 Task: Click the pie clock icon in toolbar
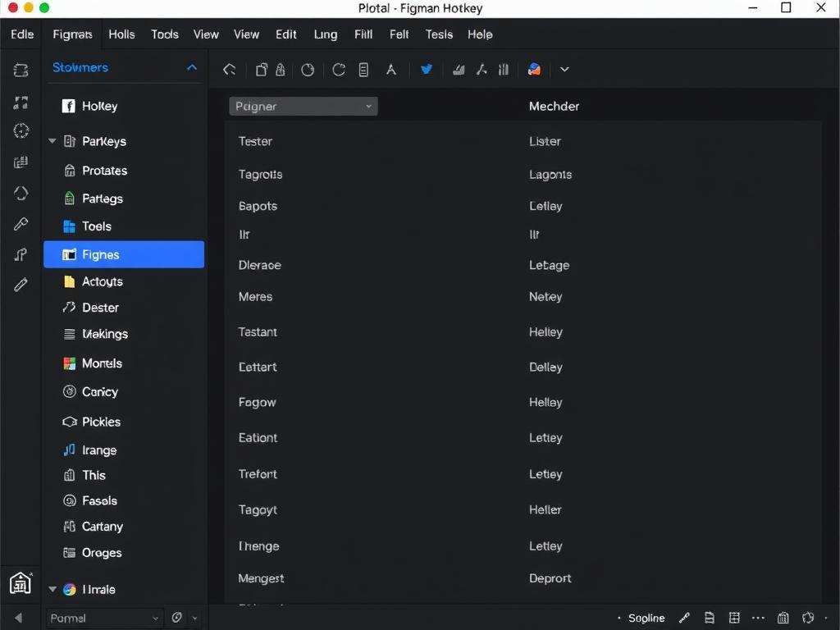(x=308, y=70)
